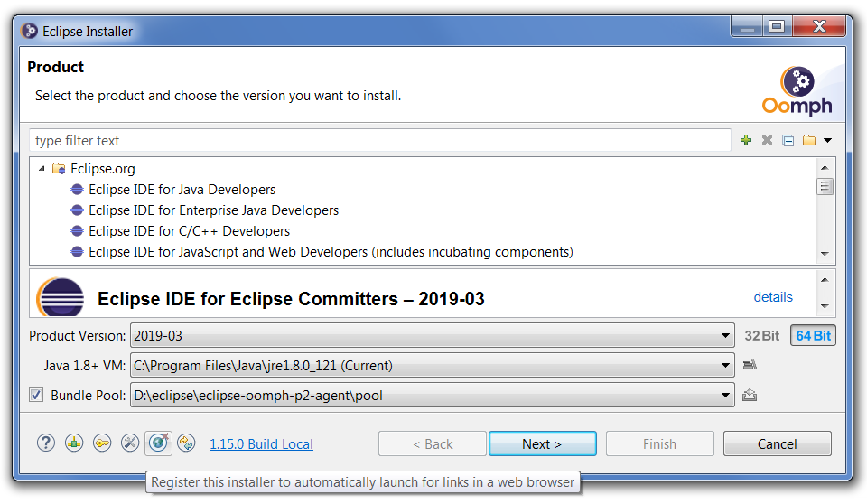Viewport: 867px width, 504px height.
Task: Collapse the Eclipse.org tree node
Action: (x=42, y=169)
